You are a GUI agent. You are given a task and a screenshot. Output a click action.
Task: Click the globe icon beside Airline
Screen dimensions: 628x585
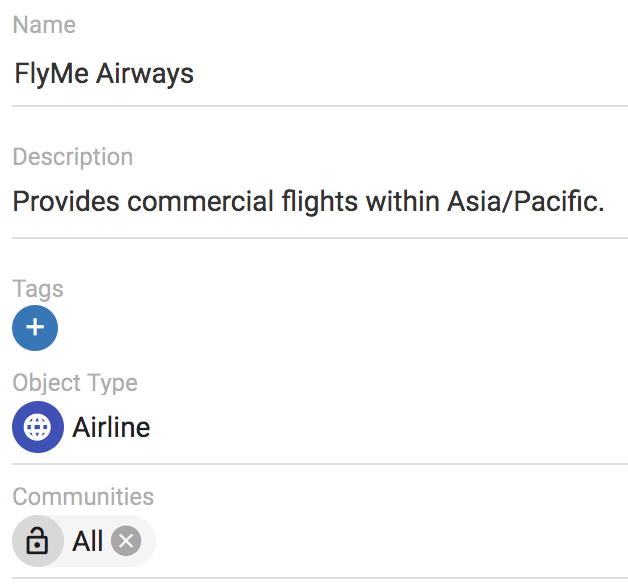[37, 428]
